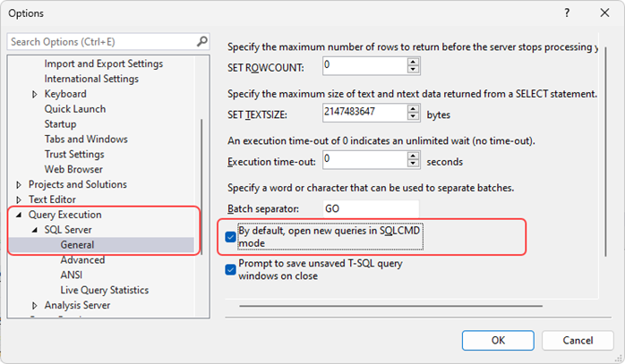Expand Projects and Solutions node
625x364 pixels.
pos(19,185)
